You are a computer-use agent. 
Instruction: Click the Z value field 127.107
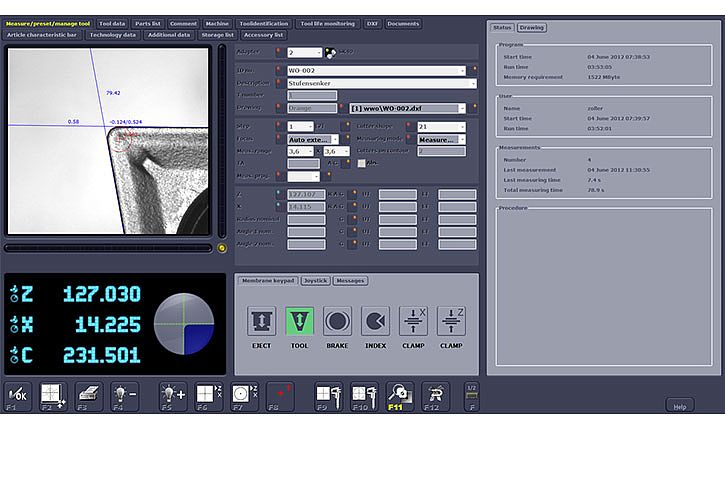306,194
